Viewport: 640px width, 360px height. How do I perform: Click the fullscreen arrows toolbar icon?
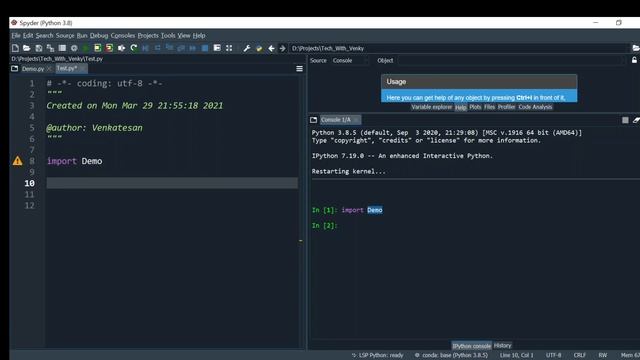pyautogui.click(x=229, y=48)
